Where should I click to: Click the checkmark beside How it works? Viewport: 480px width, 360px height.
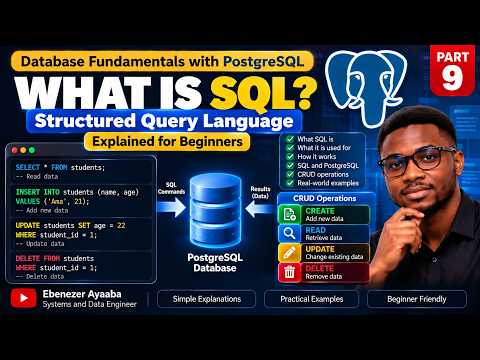coord(290,156)
